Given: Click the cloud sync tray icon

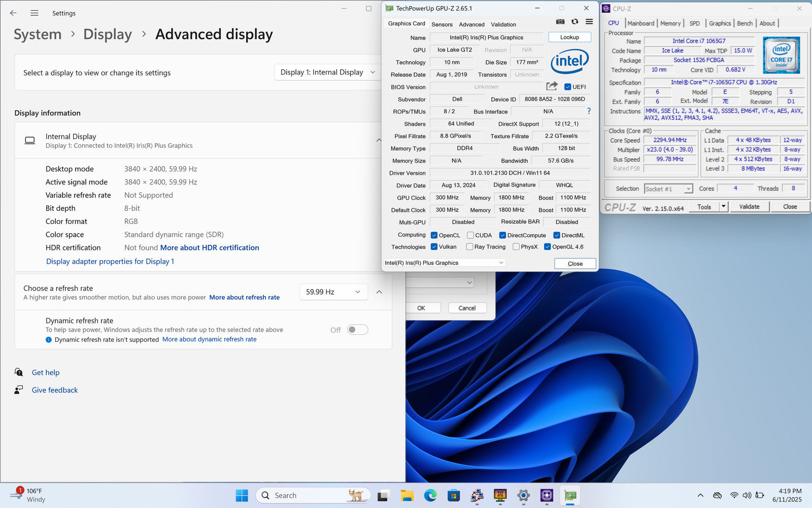Looking at the screenshot, I should pos(717,495).
